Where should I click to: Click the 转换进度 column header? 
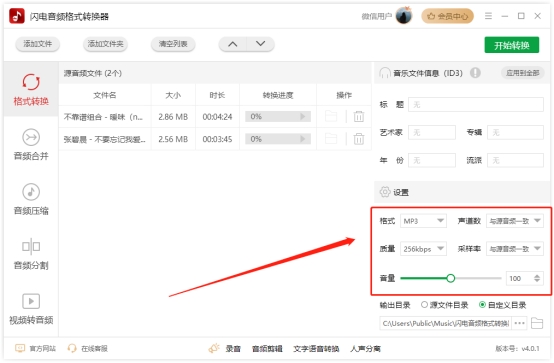click(x=278, y=95)
